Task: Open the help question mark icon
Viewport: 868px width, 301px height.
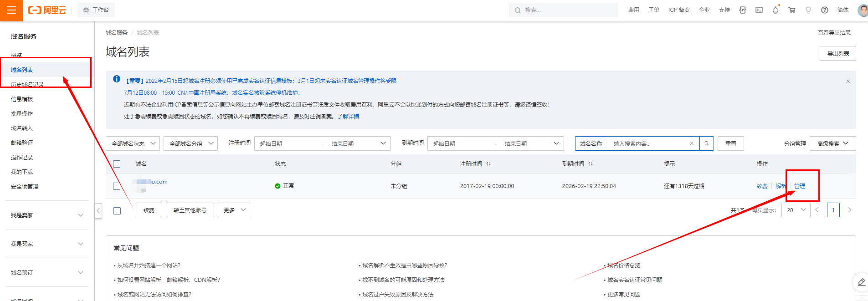Action: [x=825, y=10]
